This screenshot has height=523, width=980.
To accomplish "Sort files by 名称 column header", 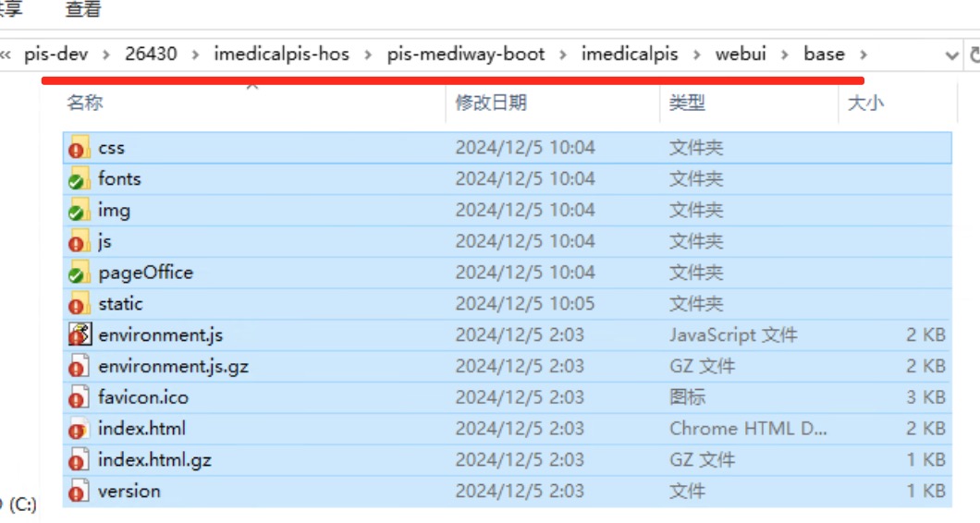I will [85, 103].
